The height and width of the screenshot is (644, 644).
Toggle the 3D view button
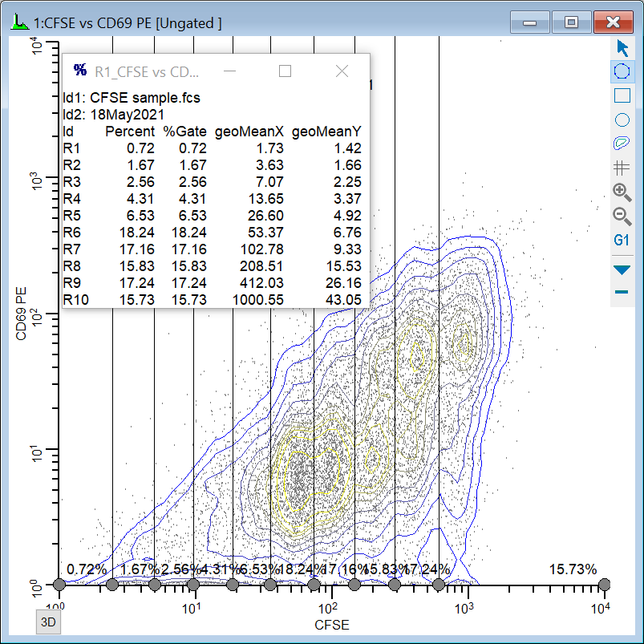(48, 622)
